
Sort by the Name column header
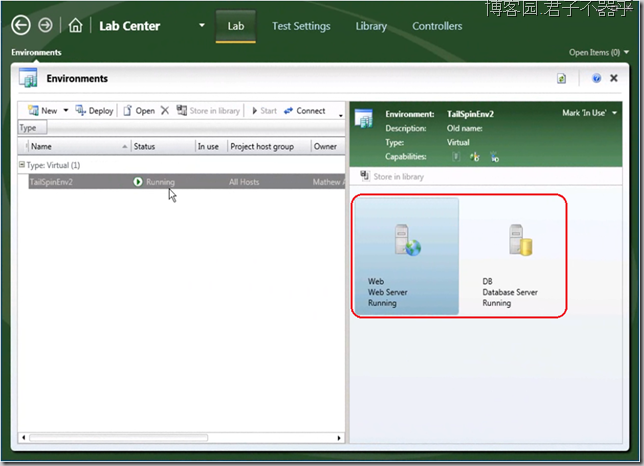78,147
